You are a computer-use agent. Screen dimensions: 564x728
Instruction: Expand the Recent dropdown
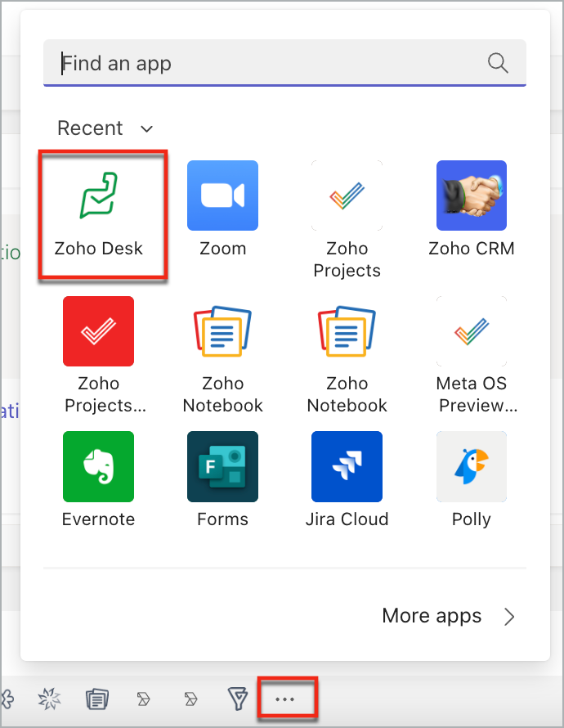click(x=105, y=128)
